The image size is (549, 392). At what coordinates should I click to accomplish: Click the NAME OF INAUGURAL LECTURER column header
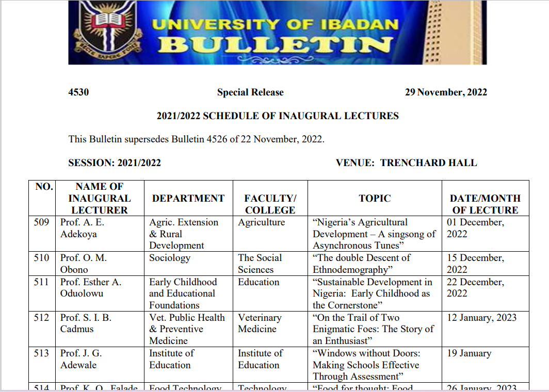[100, 198]
